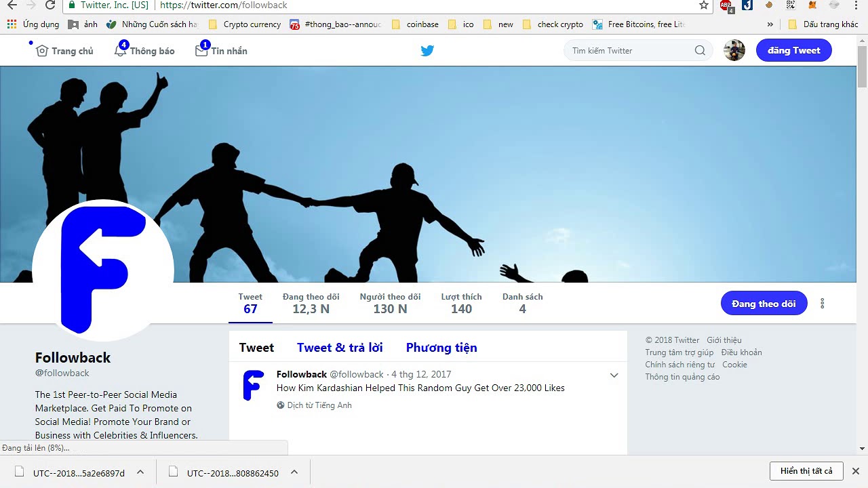Open the tweet date 4 thg 12, 2017
868x488 pixels.
(x=421, y=374)
